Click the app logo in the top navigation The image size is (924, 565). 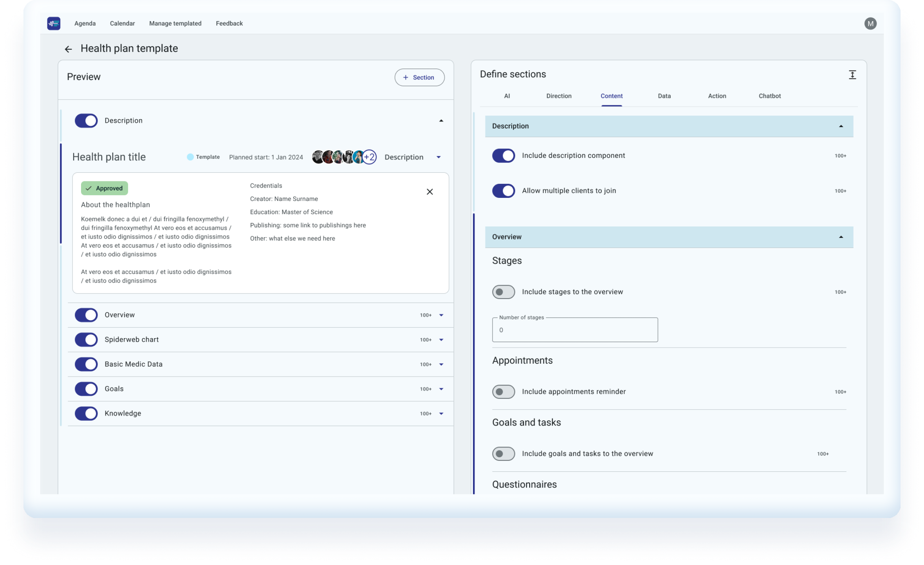tap(54, 24)
